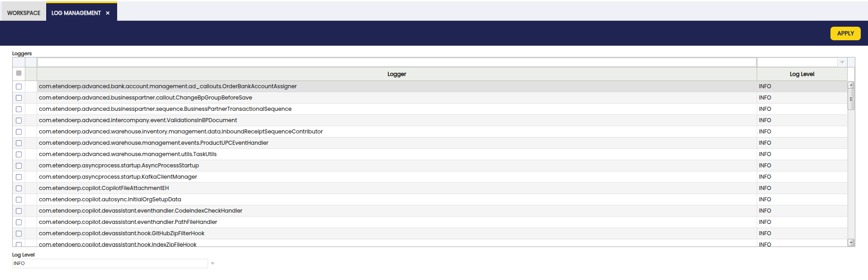The height and width of the screenshot is (280, 868).
Task: Enable the CopilotFileAttachmentEH checkbox
Action: [x=19, y=188]
